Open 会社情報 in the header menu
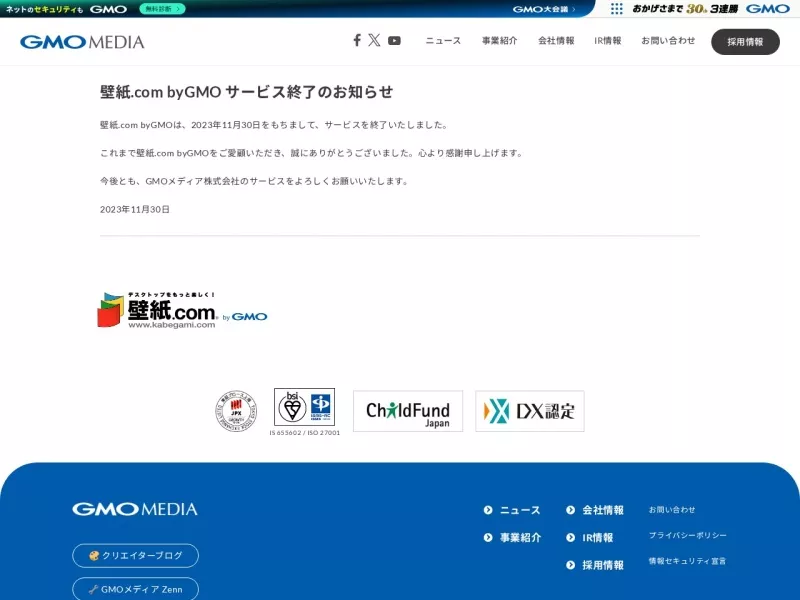This screenshot has width=800, height=600. point(556,41)
